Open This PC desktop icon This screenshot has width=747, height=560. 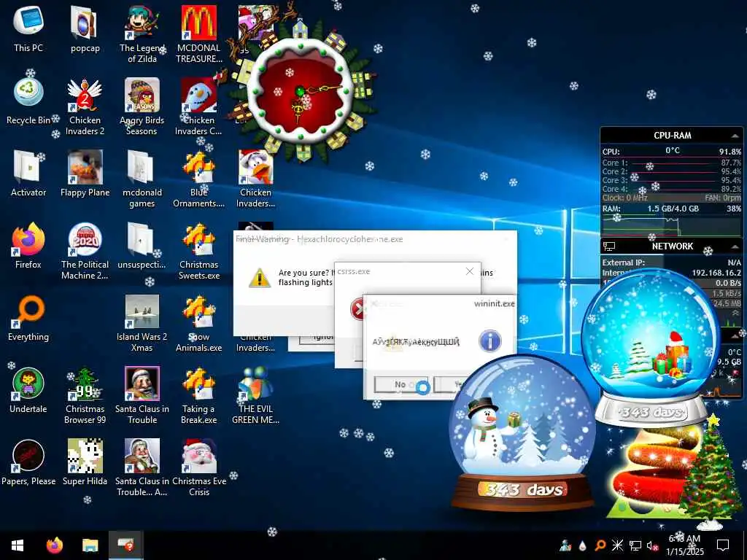(28, 28)
